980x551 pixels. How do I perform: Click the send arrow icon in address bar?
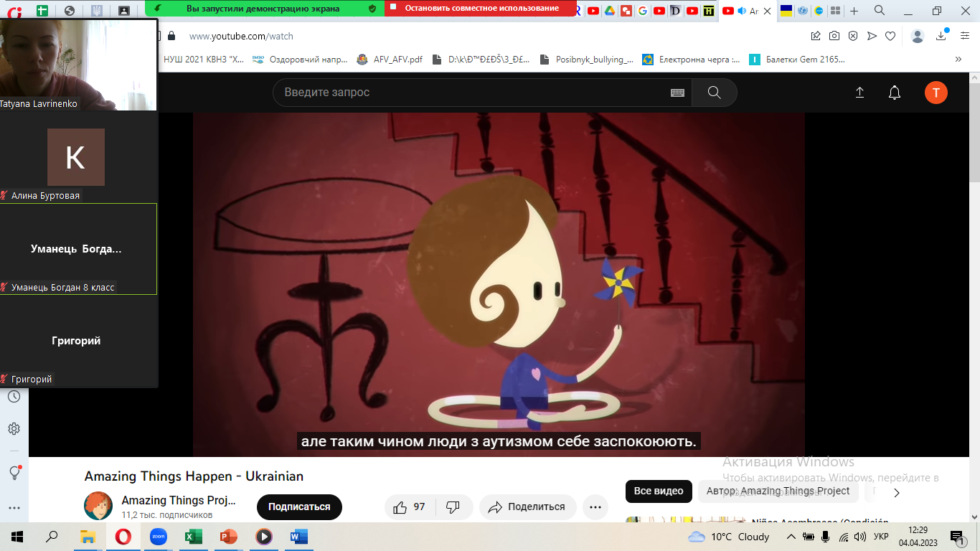tap(872, 36)
